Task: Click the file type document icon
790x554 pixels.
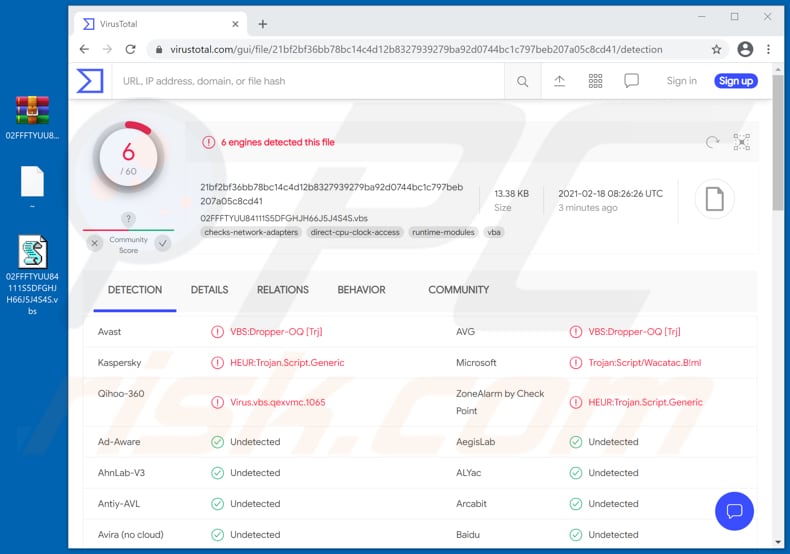Action: point(714,198)
